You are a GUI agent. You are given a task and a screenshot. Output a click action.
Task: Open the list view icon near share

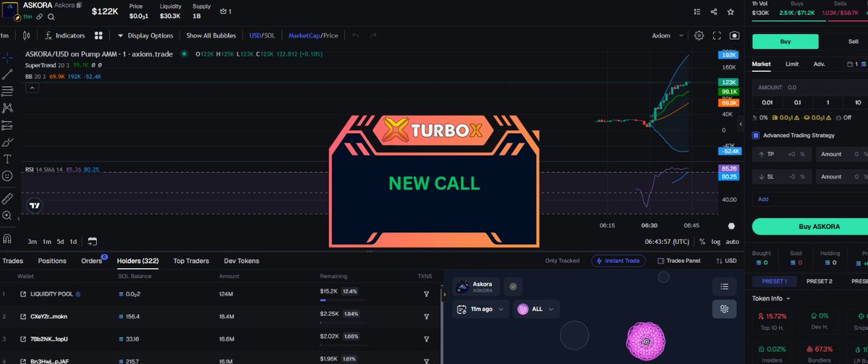[x=697, y=12]
